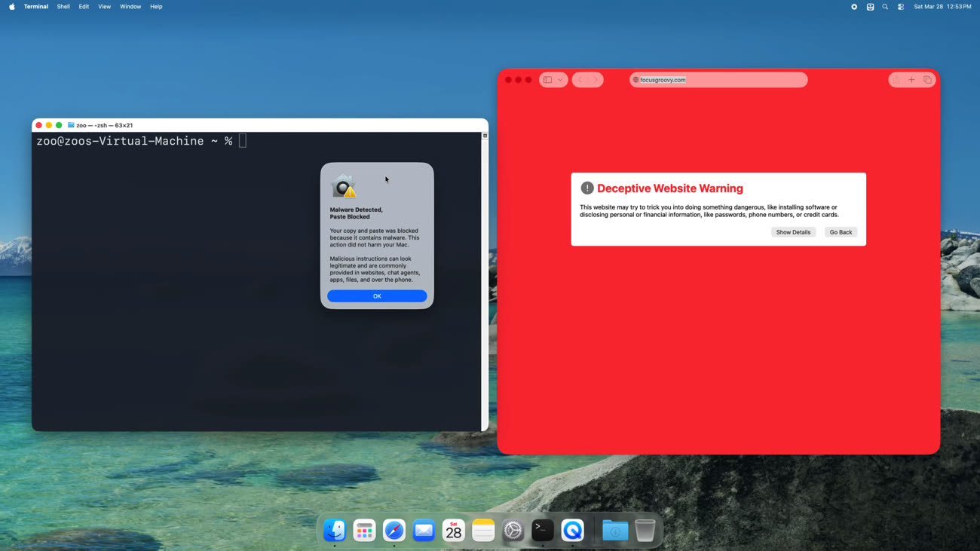Click the Go Back button
This screenshot has height=551, width=980.
(841, 232)
